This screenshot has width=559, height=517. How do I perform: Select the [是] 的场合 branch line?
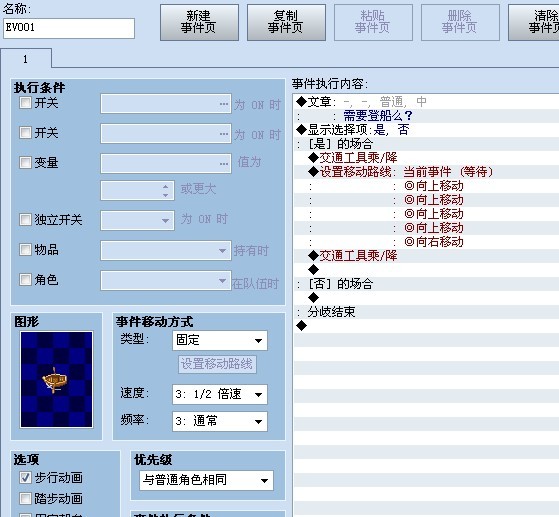coord(427,144)
